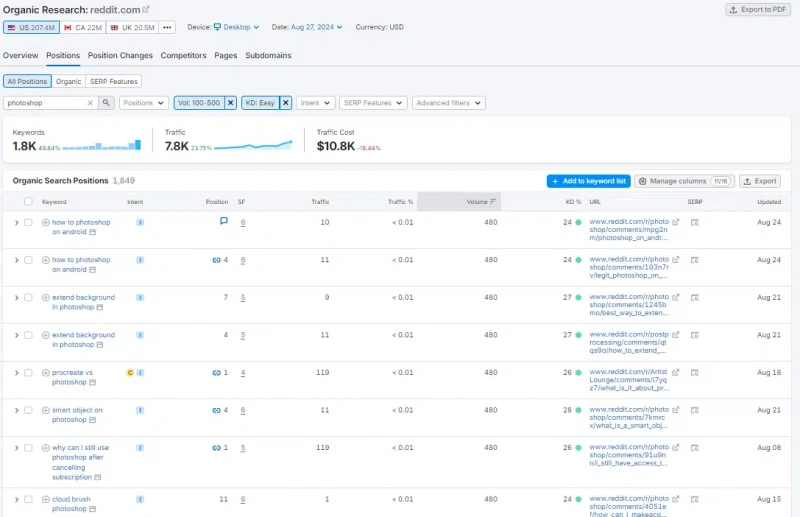This screenshot has height=517, width=800.
Task: Open reddit URL for 'smart object on photoshop'
Action: click(629, 417)
